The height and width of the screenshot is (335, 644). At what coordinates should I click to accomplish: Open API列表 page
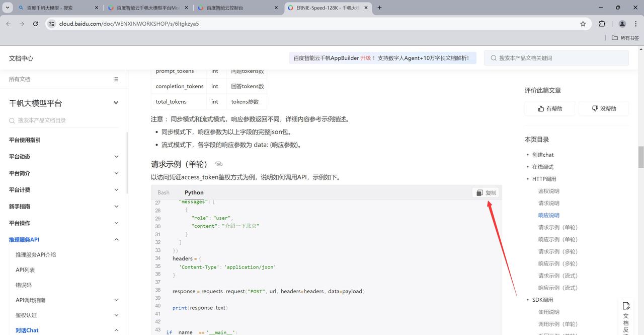point(25,270)
